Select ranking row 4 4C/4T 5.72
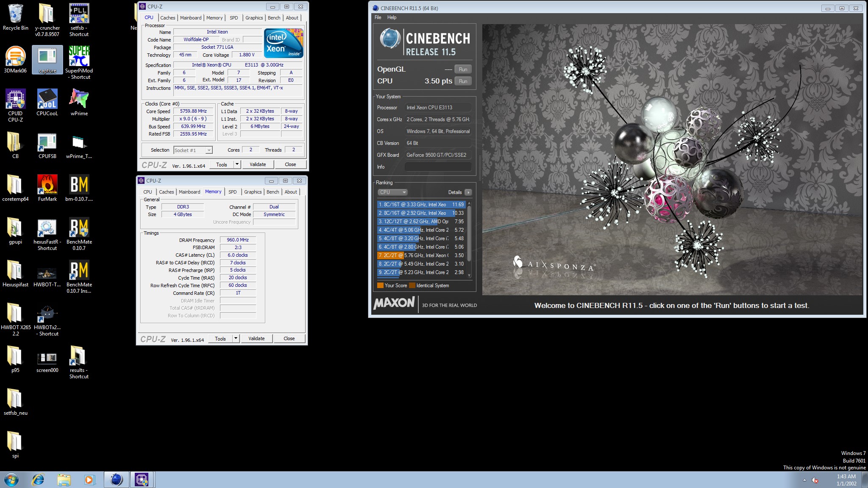 coord(421,230)
